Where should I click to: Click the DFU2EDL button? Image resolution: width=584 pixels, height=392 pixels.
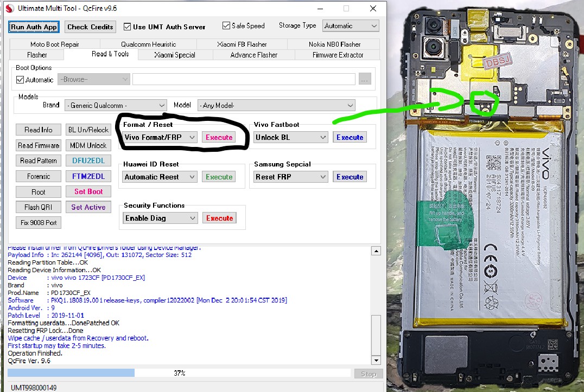coord(88,160)
